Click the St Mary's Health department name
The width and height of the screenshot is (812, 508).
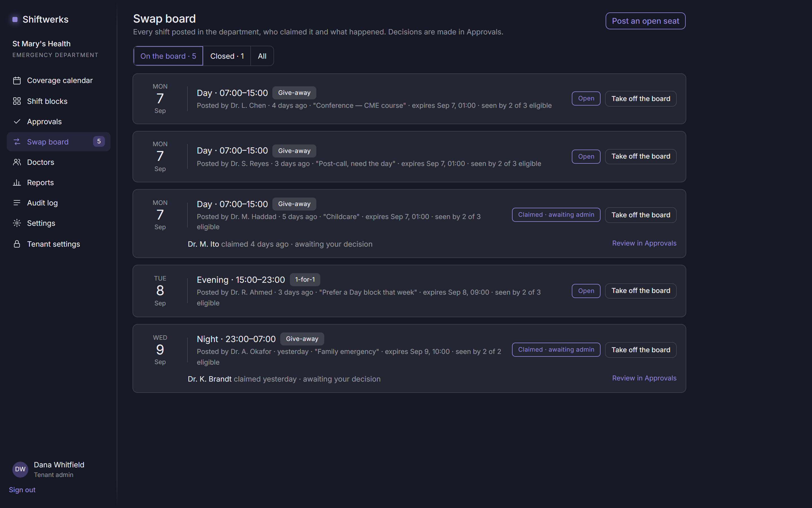pos(41,44)
